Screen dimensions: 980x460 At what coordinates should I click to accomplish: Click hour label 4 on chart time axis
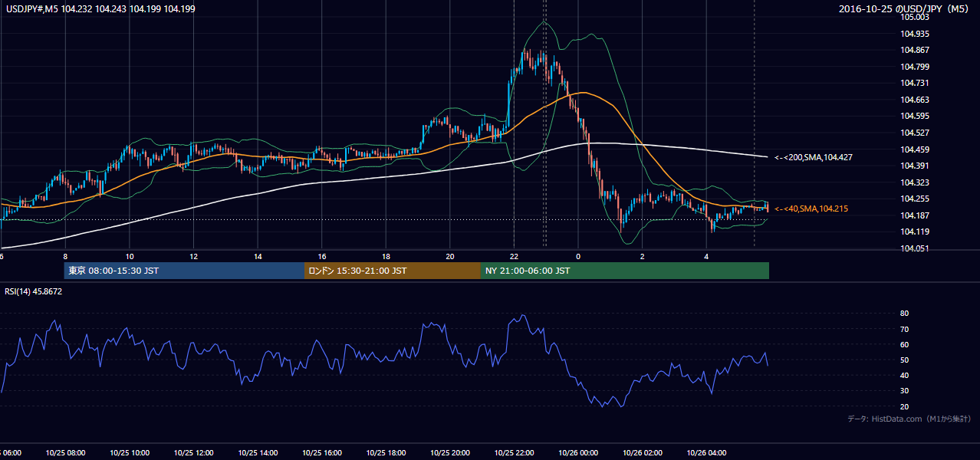[x=706, y=257]
